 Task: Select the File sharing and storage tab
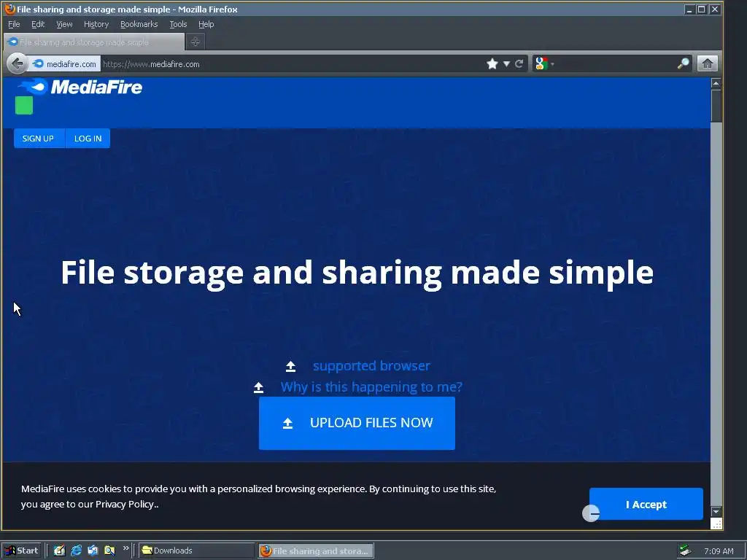tap(94, 42)
